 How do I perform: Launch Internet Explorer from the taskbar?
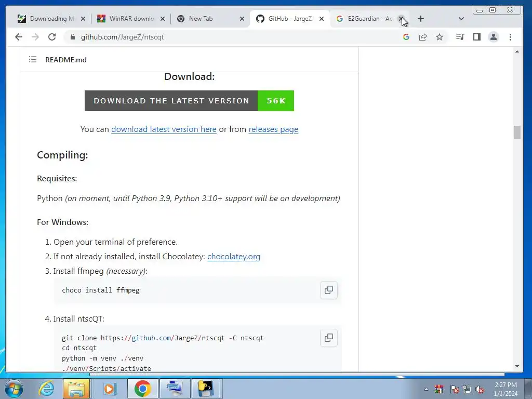click(x=46, y=389)
